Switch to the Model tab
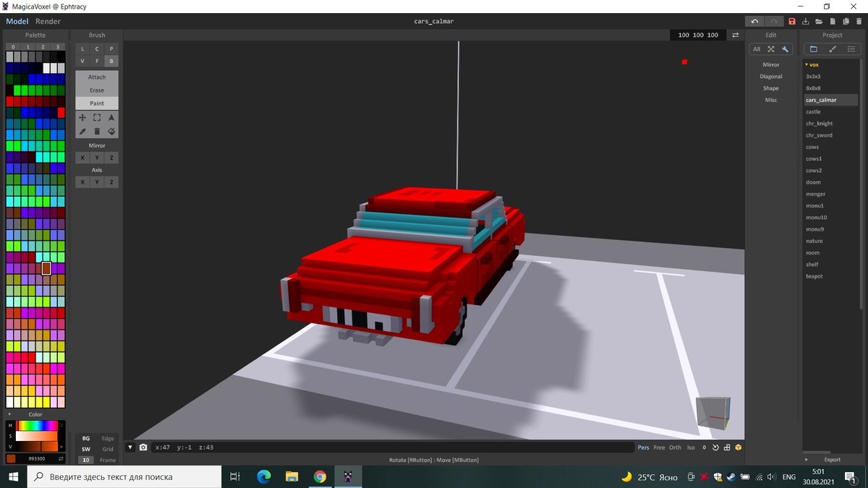Viewport: 868px width, 488px height. [17, 21]
